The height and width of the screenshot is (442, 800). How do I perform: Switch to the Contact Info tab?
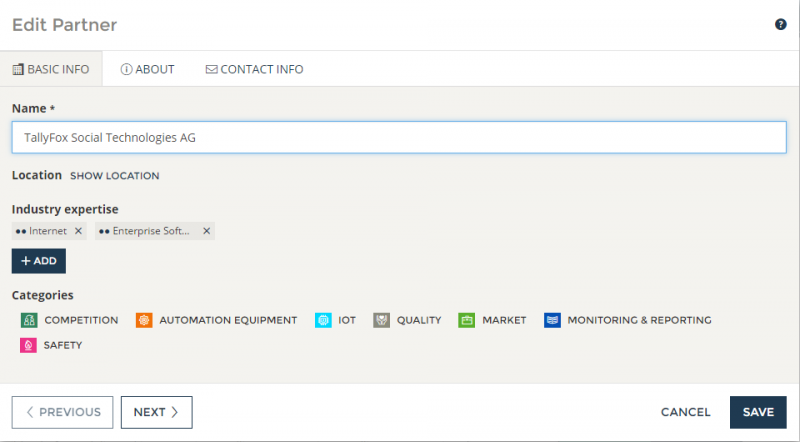pyautogui.click(x=254, y=70)
